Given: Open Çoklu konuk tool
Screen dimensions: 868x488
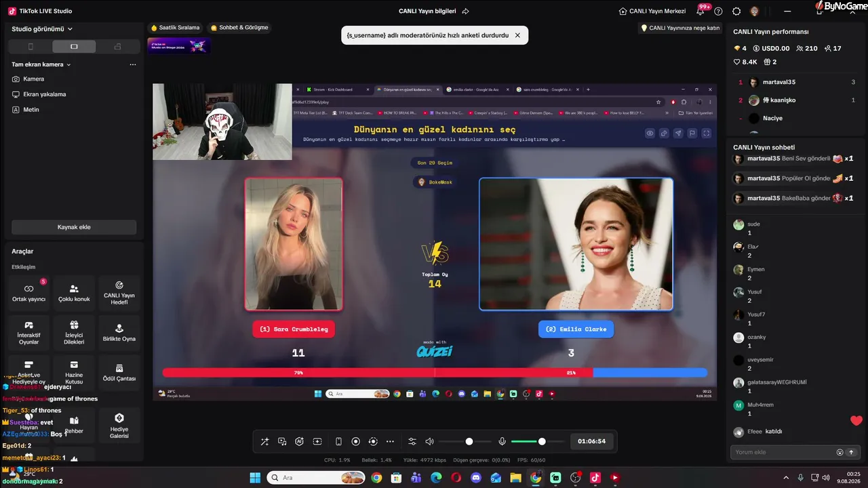Looking at the screenshot, I should [x=74, y=293].
